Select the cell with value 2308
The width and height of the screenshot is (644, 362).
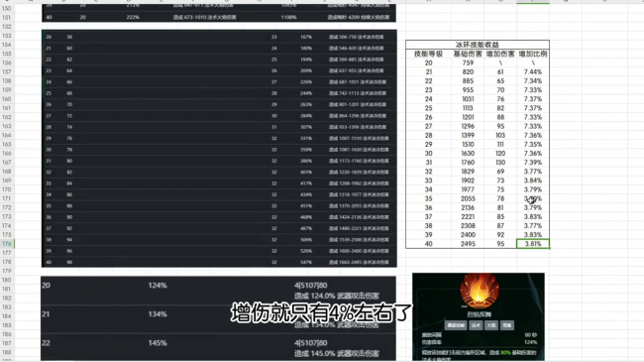(x=468, y=226)
